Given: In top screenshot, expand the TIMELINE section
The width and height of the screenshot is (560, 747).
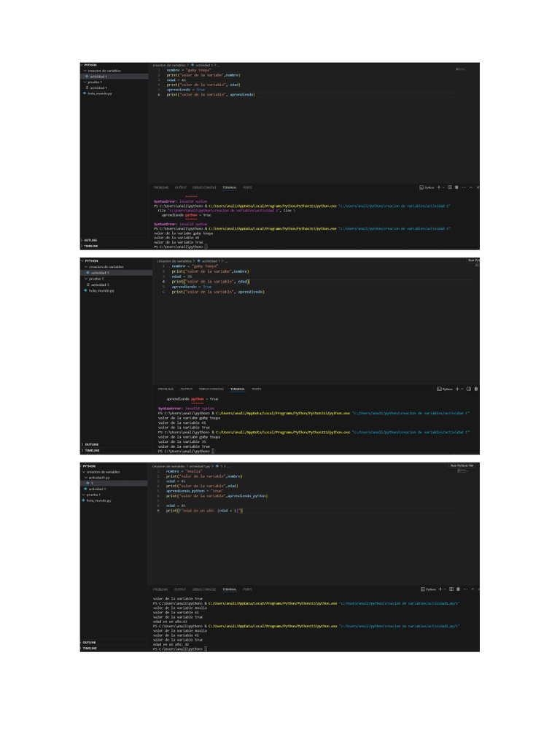Looking at the screenshot, I should [90, 246].
